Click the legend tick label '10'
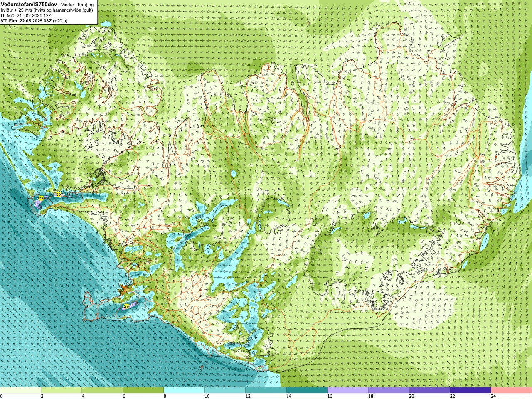The width and height of the screenshot is (532, 399). 207,396
